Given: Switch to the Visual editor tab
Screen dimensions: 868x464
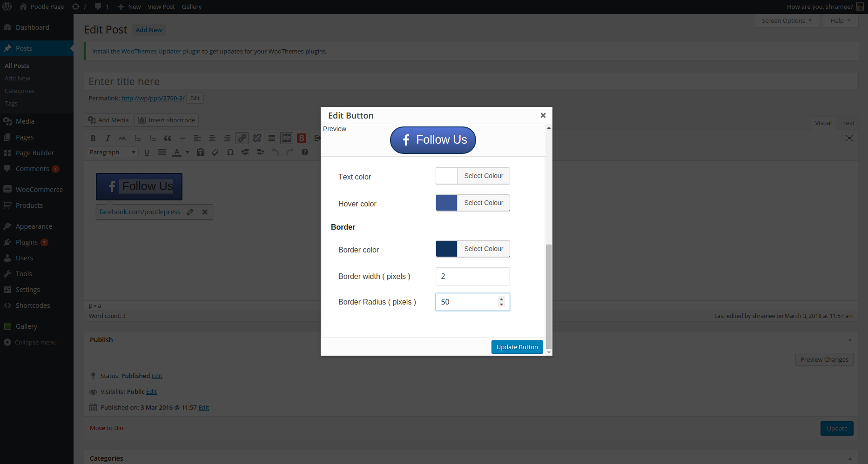Looking at the screenshot, I should (x=823, y=123).
